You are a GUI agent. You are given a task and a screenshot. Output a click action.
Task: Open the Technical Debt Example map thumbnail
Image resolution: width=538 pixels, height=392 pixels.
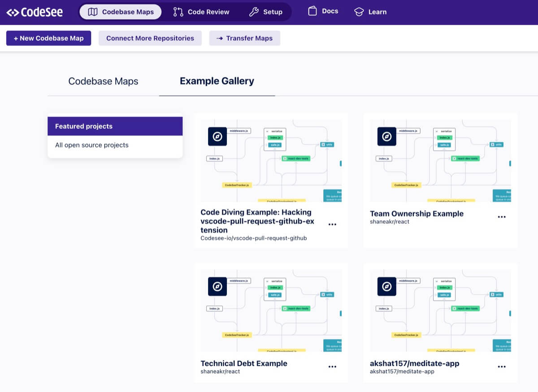point(271,310)
